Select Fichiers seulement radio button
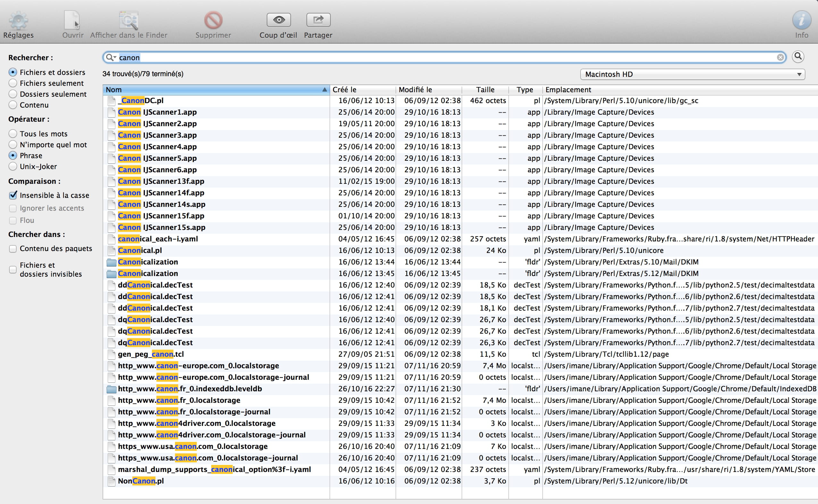Screen dimensions: 818x504 13,83
